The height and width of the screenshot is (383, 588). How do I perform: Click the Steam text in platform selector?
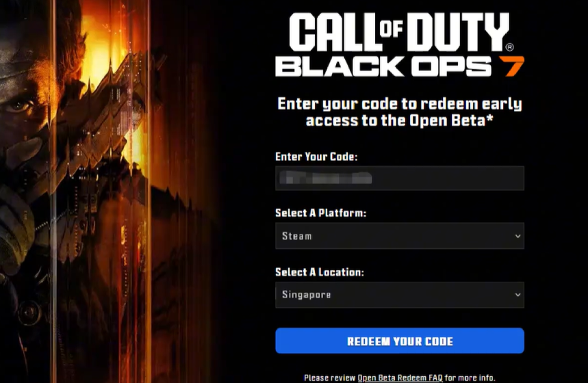point(296,236)
